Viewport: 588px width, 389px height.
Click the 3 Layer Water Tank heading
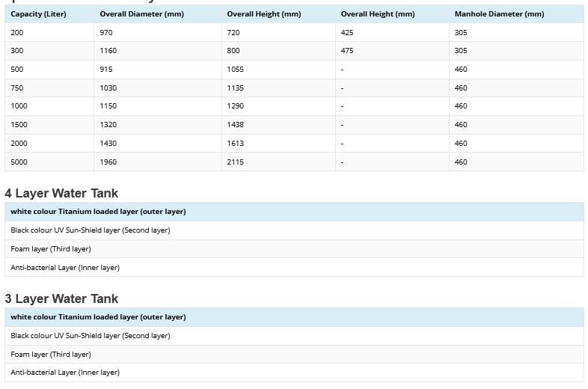pyautogui.click(x=61, y=298)
